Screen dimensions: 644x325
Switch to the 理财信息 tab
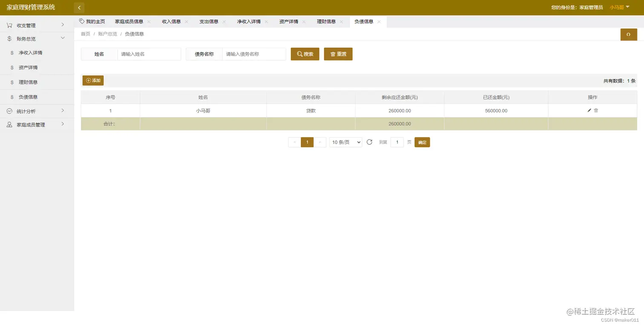point(326,21)
